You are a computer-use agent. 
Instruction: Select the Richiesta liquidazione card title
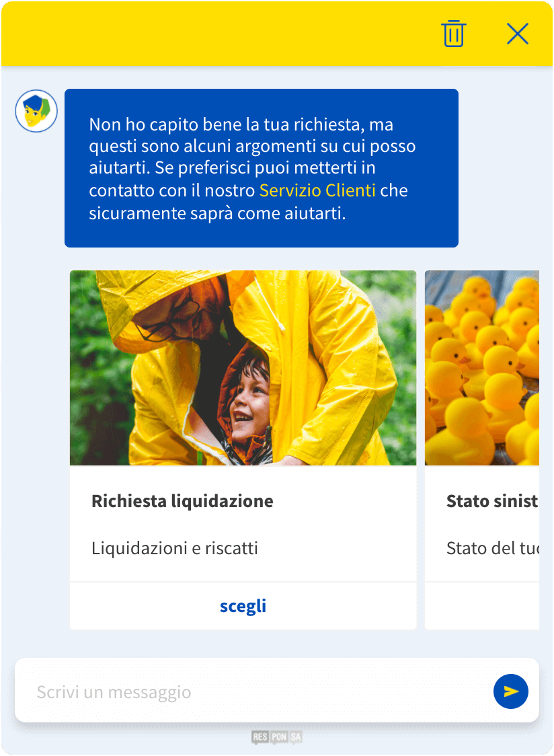tap(182, 501)
